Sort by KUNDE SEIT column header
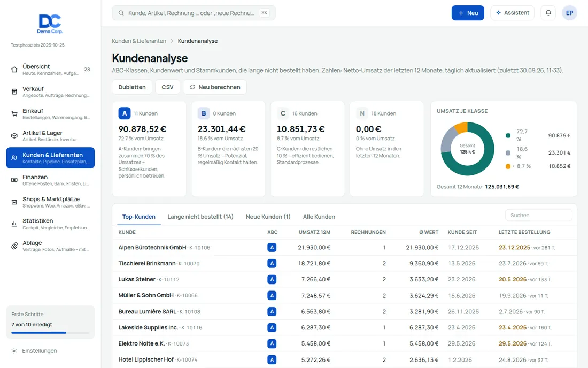This screenshot has width=588, height=368. [462, 232]
